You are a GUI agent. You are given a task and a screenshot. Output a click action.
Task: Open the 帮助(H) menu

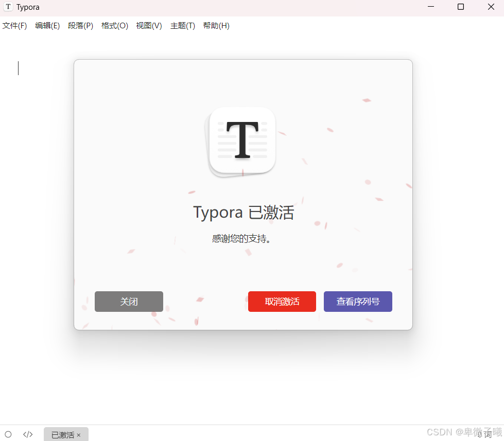pyautogui.click(x=216, y=26)
